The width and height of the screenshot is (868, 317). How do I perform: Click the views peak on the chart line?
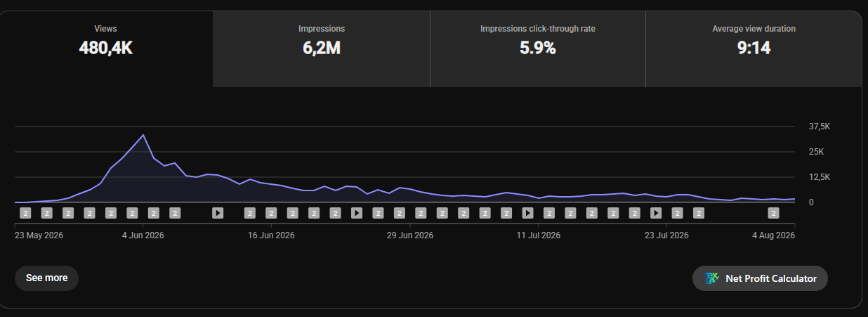pos(143,134)
